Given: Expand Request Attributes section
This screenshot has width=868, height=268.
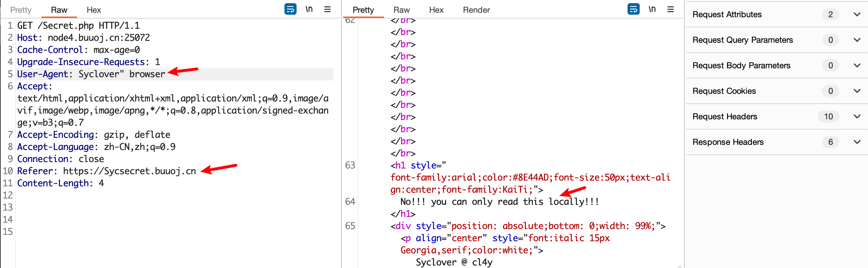Looking at the screenshot, I should pyautogui.click(x=857, y=14).
